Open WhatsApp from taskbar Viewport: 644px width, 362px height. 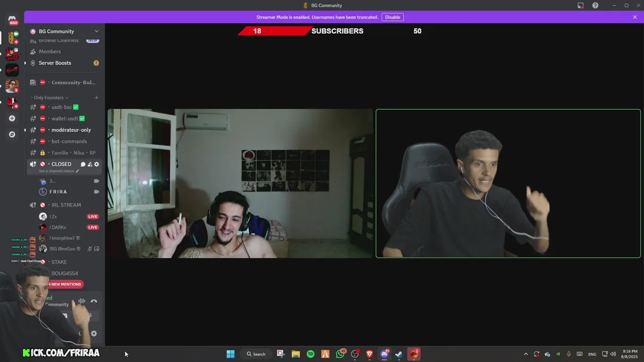point(341,354)
